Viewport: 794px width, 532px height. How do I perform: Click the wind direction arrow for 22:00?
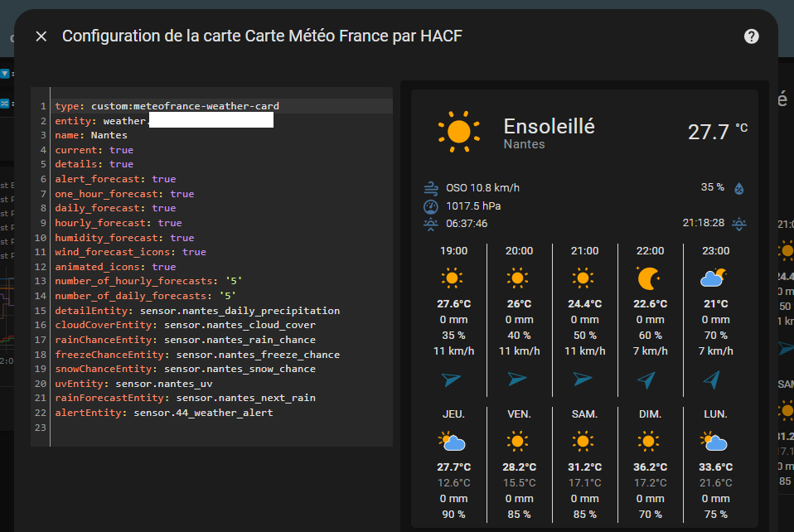point(646,380)
